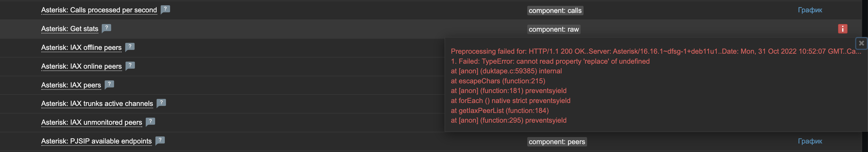
Task: Open Asterisk: IAX offline peers item
Action: coord(81,48)
